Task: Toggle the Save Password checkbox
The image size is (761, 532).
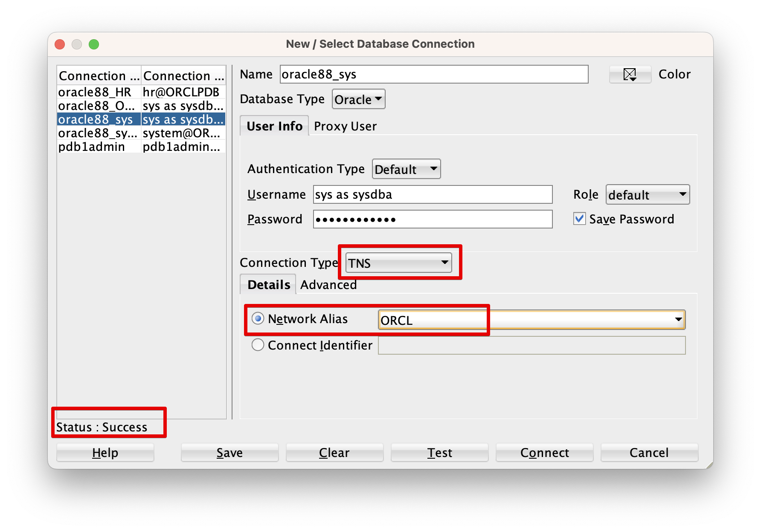Action: pos(579,219)
